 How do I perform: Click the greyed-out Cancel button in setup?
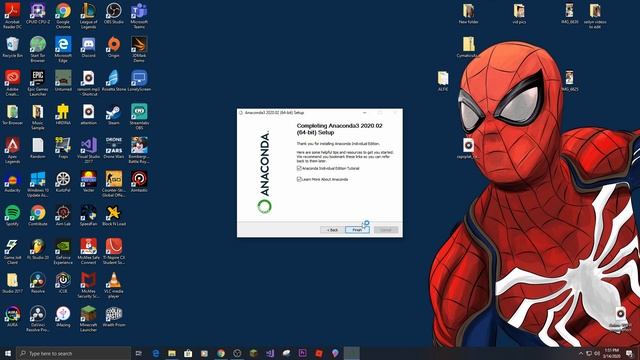(386, 230)
